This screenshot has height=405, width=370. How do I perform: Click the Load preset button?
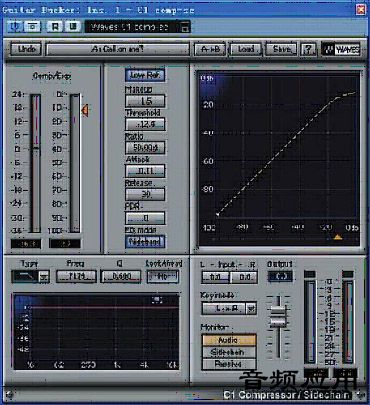pyautogui.click(x=246, y=49)
